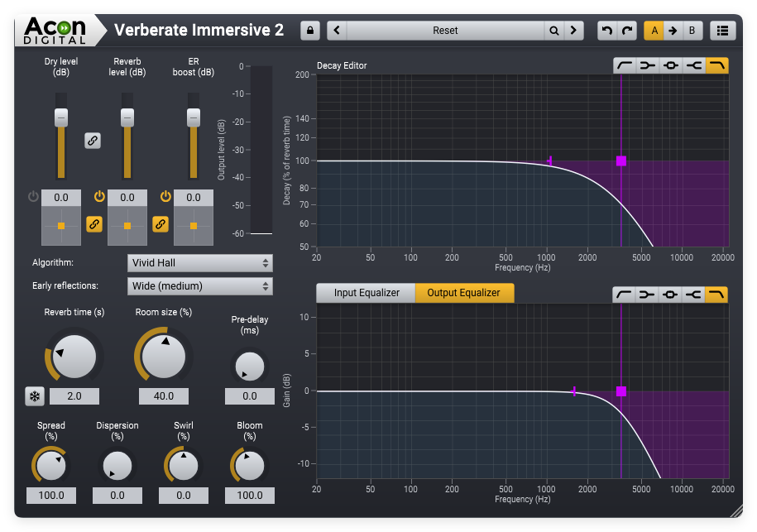
Task: Switch to Output Equalizer tab
Action: click(464, 293)
